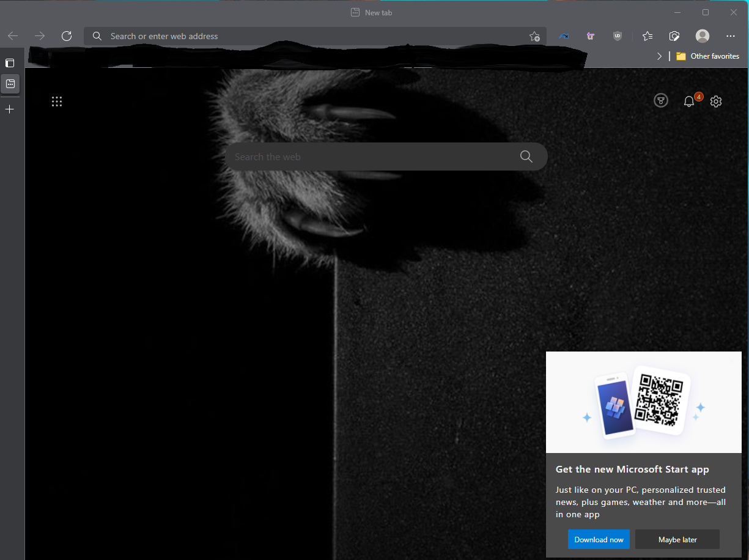Click the Refresh page button

[67, 36]
